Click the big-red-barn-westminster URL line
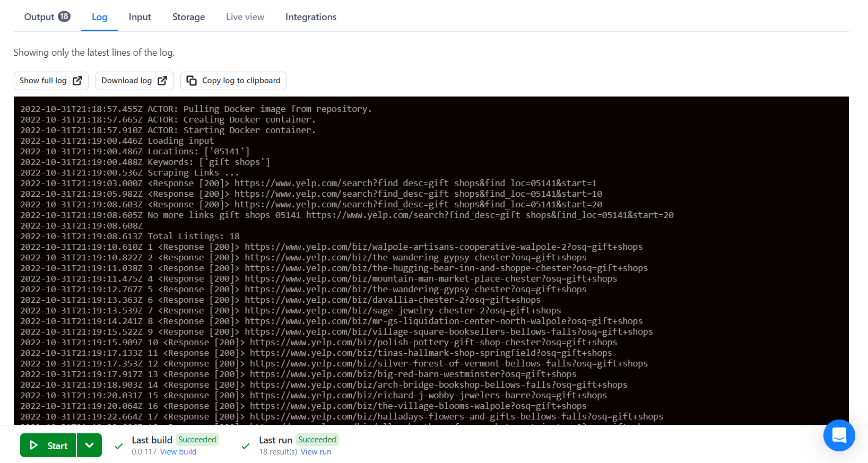Viewport: 868px width, 463px height. tap(299, 374)
